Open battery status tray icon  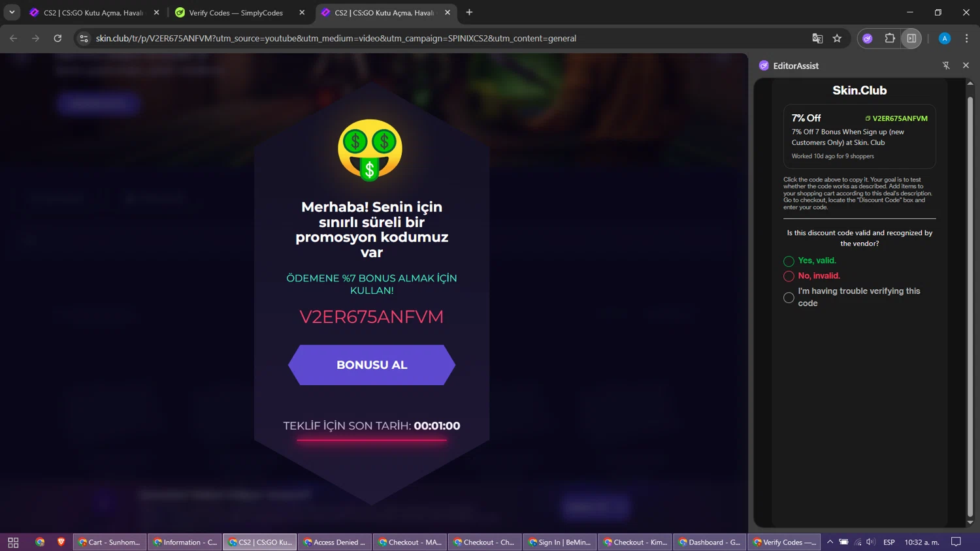844,542
